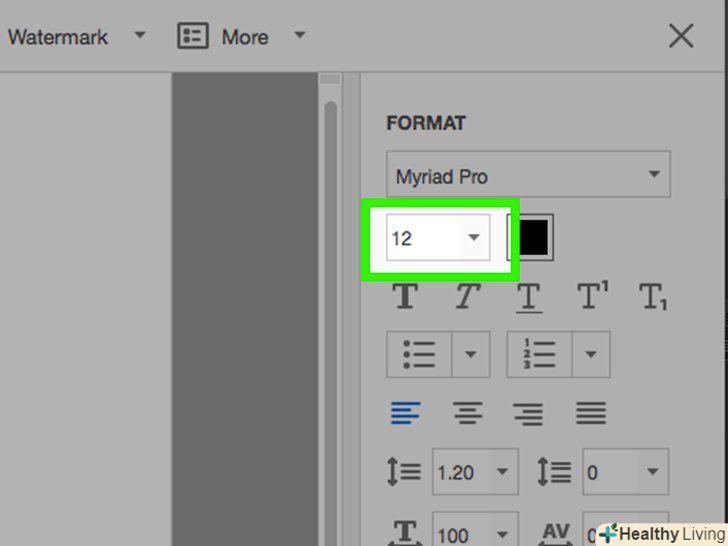
Task: Toggle Underline text formatting
Action: (528, 296)
